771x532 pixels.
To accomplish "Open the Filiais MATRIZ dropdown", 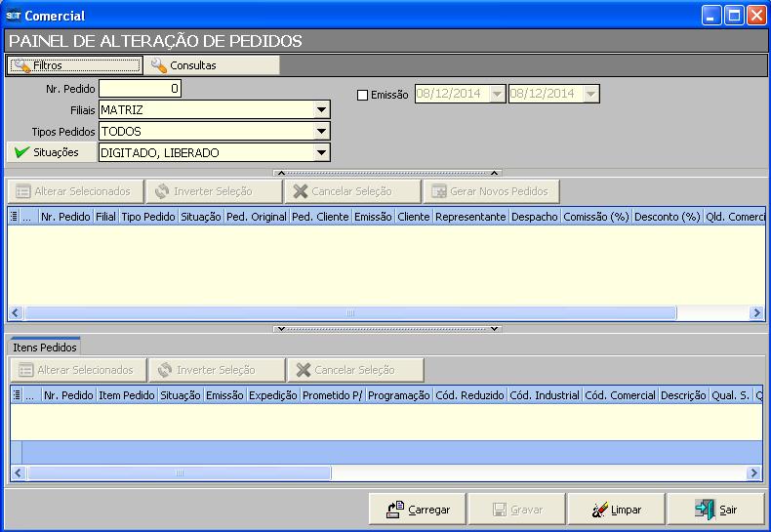I will click(321, 110).
